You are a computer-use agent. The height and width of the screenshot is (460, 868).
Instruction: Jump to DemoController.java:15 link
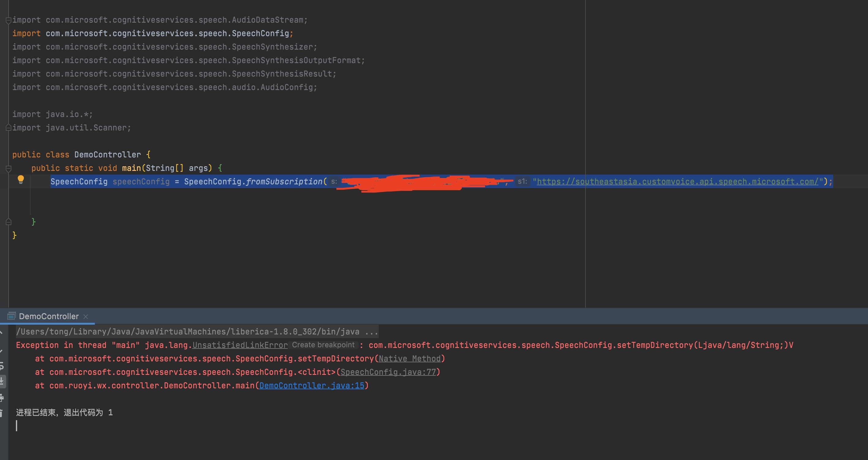pos(312,386)
